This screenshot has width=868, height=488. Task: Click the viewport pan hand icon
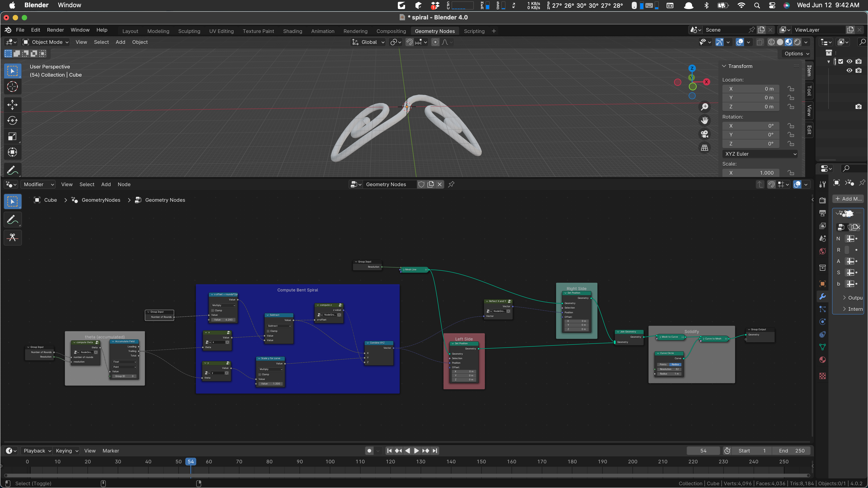[x=705, y=120]
